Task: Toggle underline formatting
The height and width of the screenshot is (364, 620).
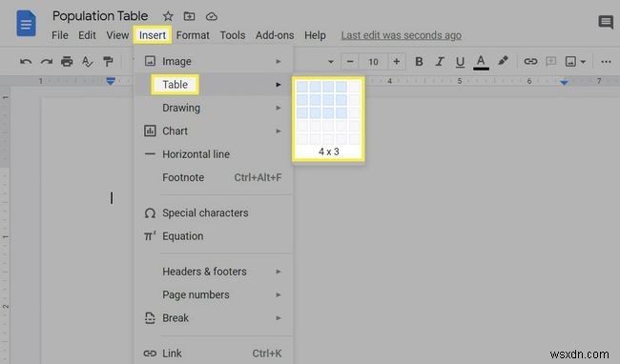Action: (x=460, y=62)
